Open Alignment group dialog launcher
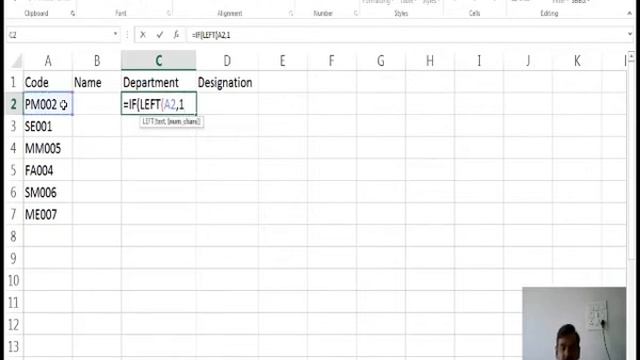 point(291,13)
